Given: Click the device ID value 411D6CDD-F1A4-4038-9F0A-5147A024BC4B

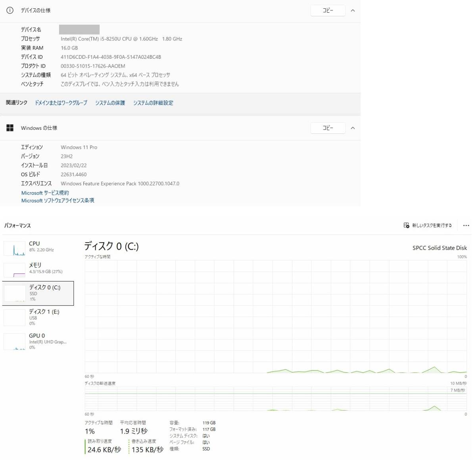Looking at the screenshot, I should (x=111, y=57).
